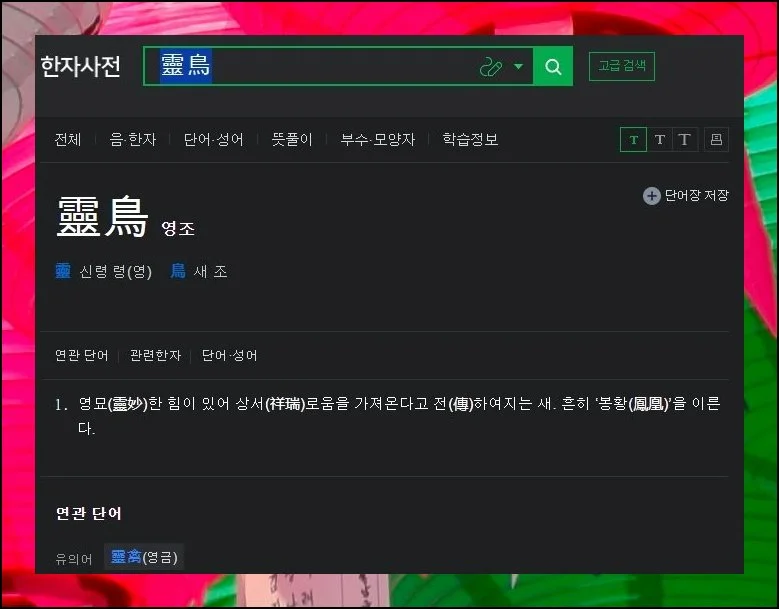This screenshot has height=609, width=779.
Task: Click the green search magnifier button
Action: [x=552, y=66]
